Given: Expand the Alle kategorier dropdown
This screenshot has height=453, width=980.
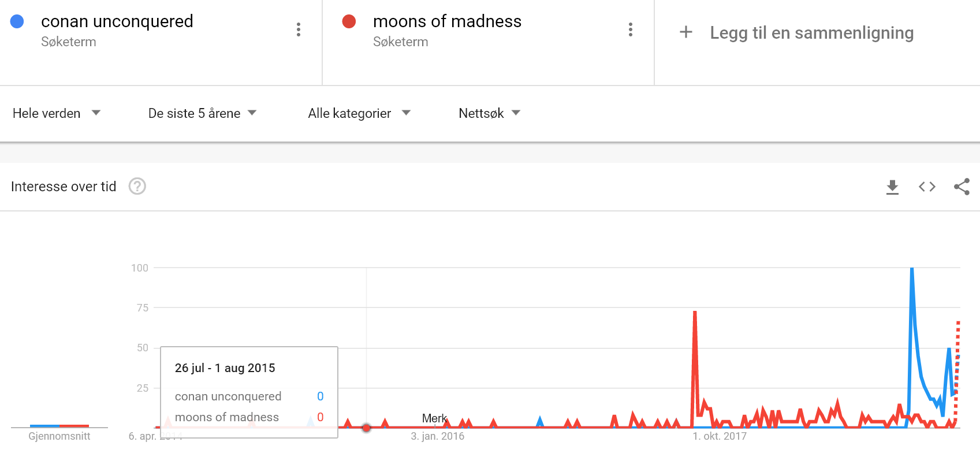Looking at the screenshot, I should (x=359, y=113).
